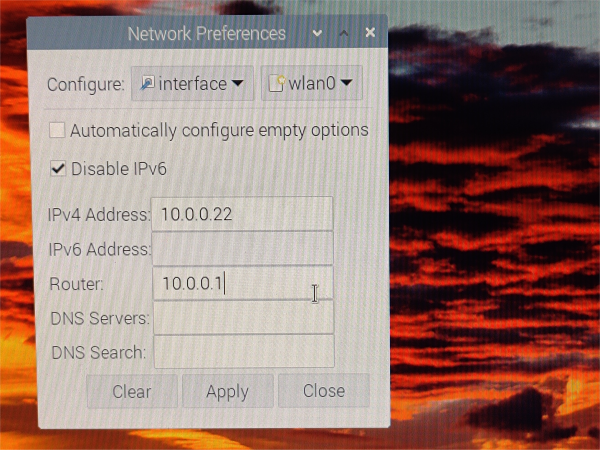
Task: Click the document icon beside wlan0
Action: pyautogui.click(x=276, y=84)
